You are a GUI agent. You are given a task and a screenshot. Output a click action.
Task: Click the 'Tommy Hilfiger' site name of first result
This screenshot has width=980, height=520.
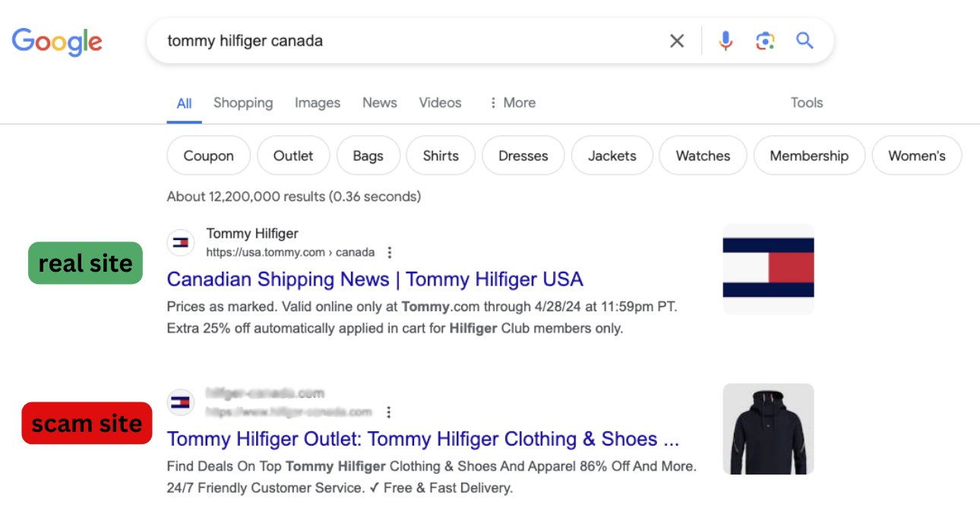click(252, 234)
